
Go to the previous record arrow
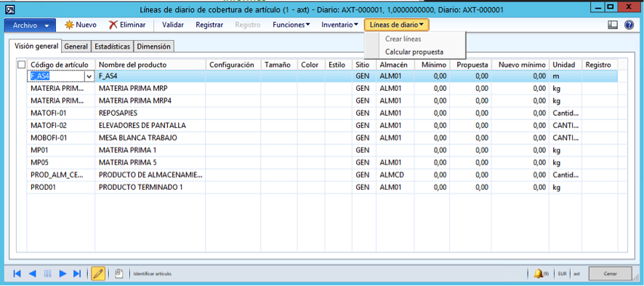(33, 273)
